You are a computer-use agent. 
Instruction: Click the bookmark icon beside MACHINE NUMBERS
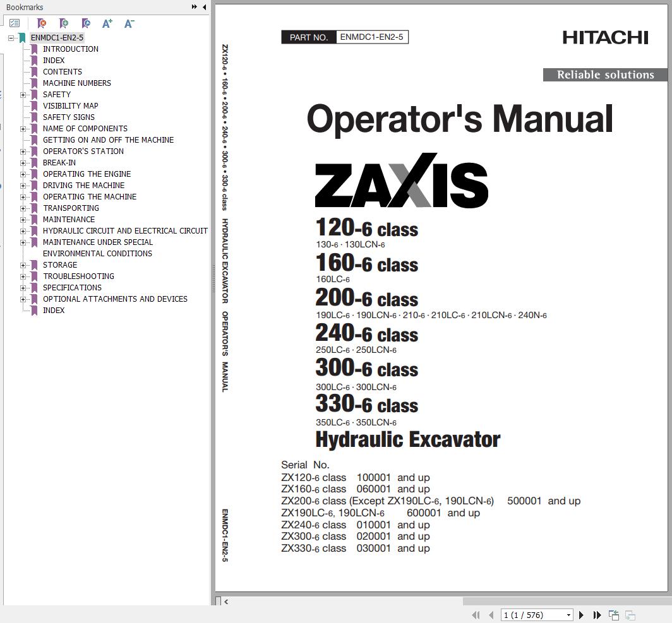pos(34,83)
